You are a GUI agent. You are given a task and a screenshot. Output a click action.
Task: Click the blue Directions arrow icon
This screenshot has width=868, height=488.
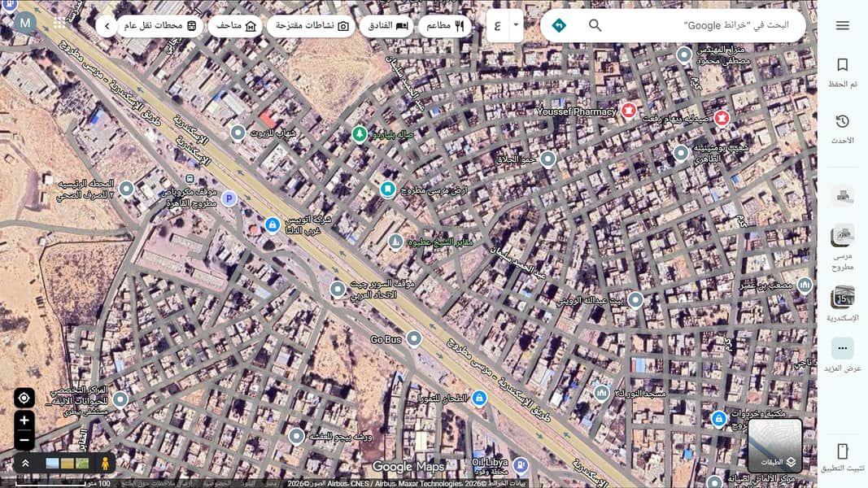pyautogui.click(x=559, y=25)
